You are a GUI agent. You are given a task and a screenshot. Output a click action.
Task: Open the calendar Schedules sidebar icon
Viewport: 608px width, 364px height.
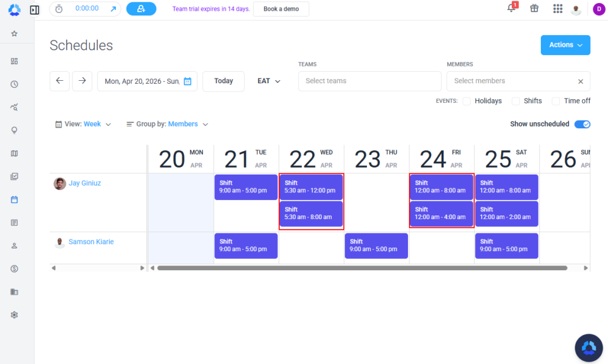(14, 200)
